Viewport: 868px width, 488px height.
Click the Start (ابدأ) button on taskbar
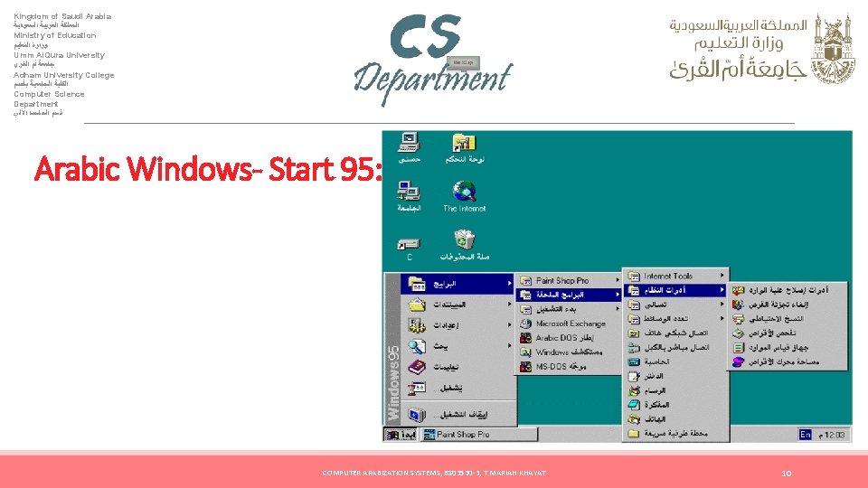pos(401,435)
